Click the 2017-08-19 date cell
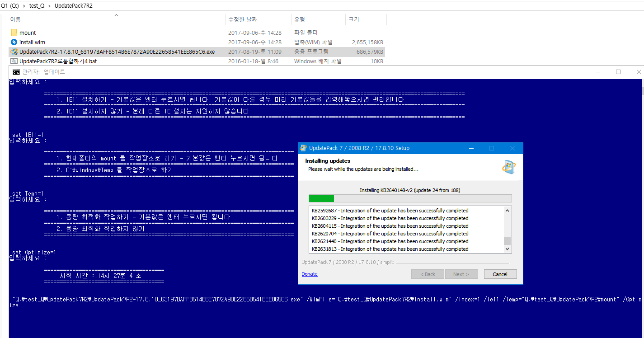644x338 pixels. point(255,52)
